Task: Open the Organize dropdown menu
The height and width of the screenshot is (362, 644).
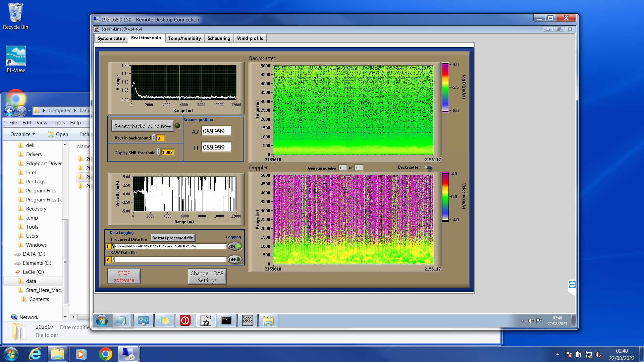Action: pyautogui.click(x=22, y=134)
